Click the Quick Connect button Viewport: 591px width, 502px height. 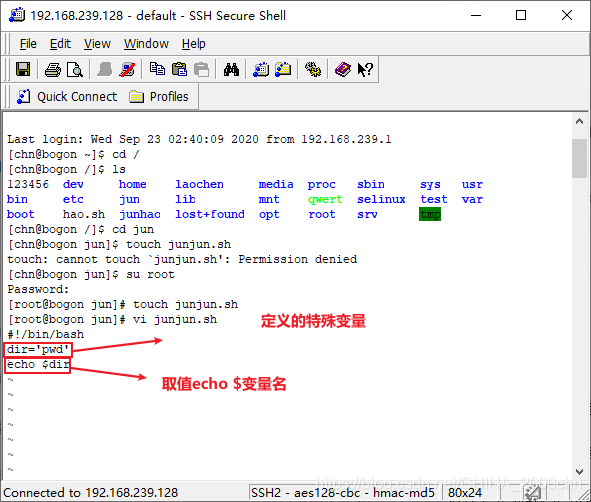67,97
